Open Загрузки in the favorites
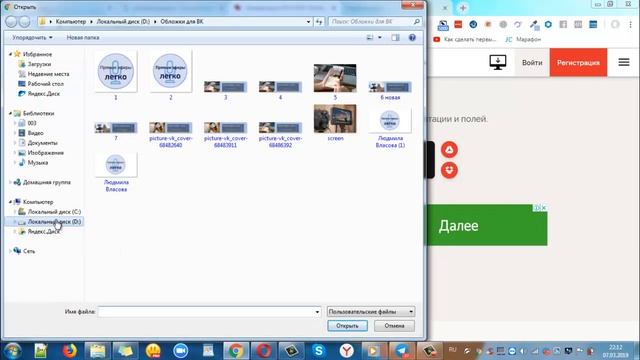This screenshot has height=360, width=640. [39, 64]
